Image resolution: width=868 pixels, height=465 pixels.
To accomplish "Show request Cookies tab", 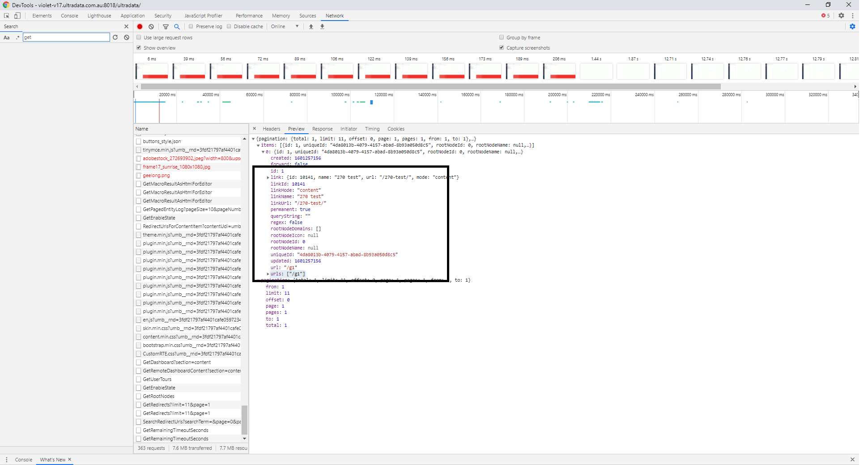I will 396,129.
